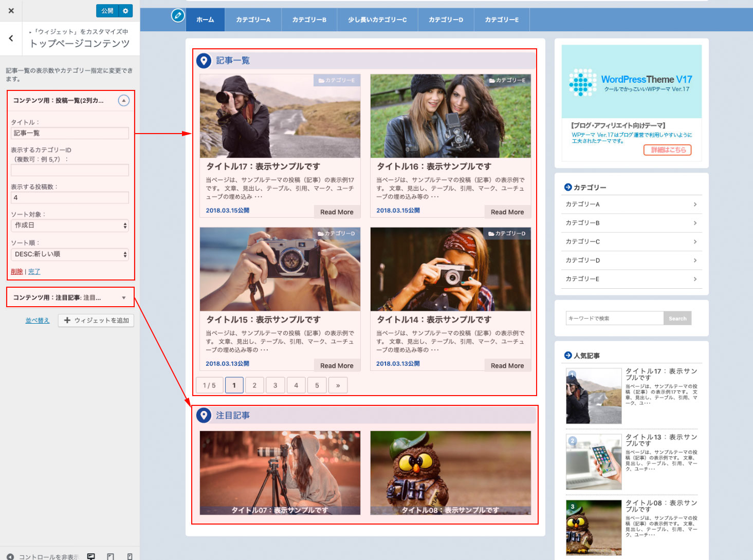Viewport: 753px width, 560px height.
Task: Hide controls with the bottom-left arrow icon
Action: point(10,556)
